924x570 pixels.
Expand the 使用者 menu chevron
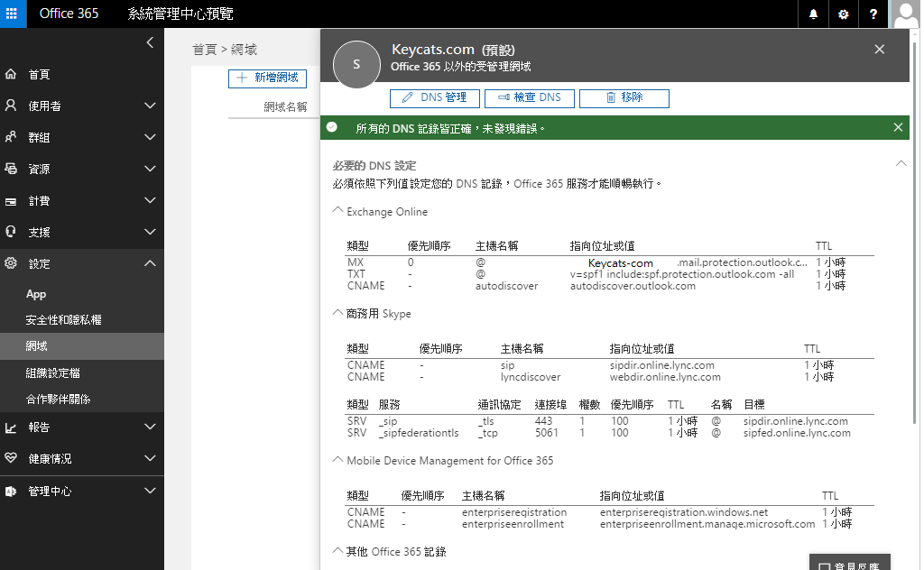tap(151, 106)
